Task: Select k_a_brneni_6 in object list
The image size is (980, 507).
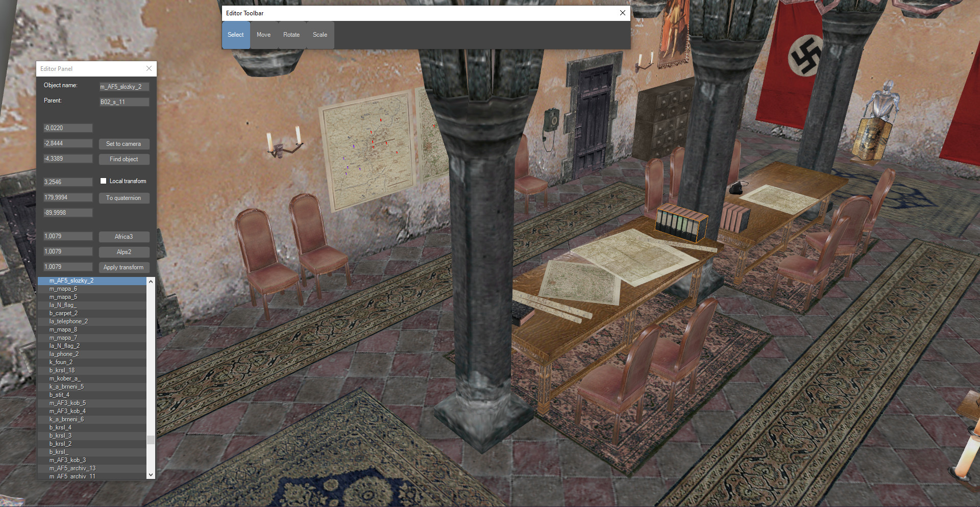Action: (92, 419)
